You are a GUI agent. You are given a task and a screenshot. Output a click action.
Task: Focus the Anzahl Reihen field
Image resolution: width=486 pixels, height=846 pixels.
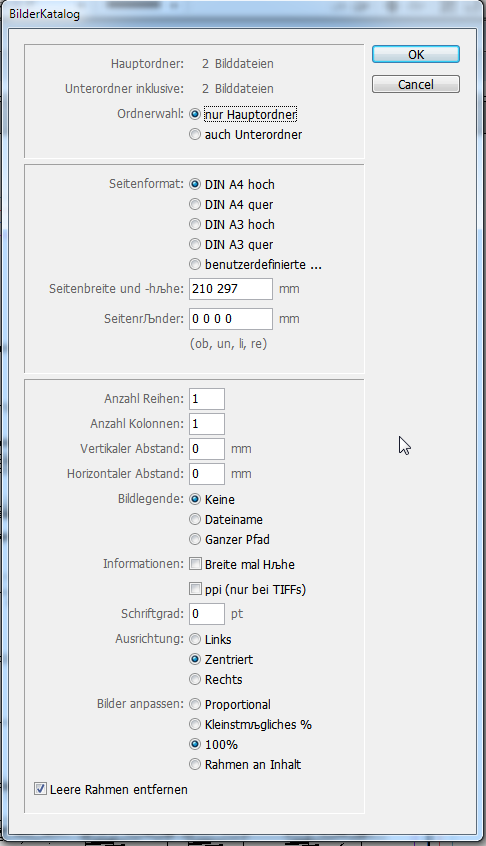pyautogui.click(x=207, y=399)
